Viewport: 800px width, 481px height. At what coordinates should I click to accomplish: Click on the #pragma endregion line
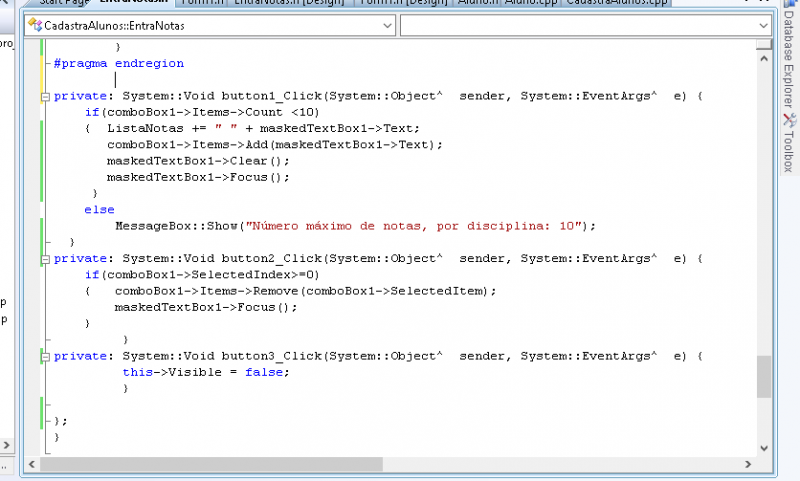click(x=118, y=63)
